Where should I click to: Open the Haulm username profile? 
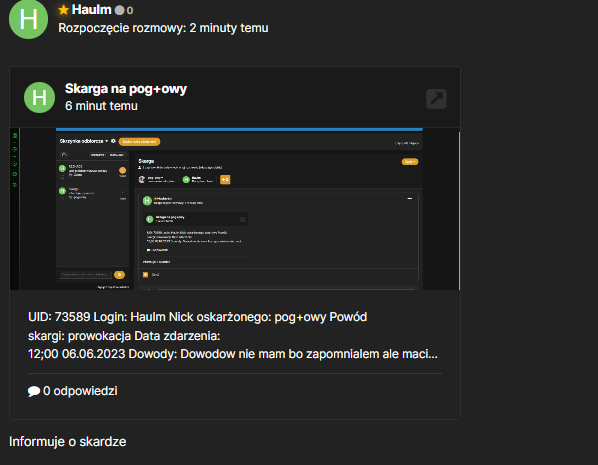(x=92, y=10)
